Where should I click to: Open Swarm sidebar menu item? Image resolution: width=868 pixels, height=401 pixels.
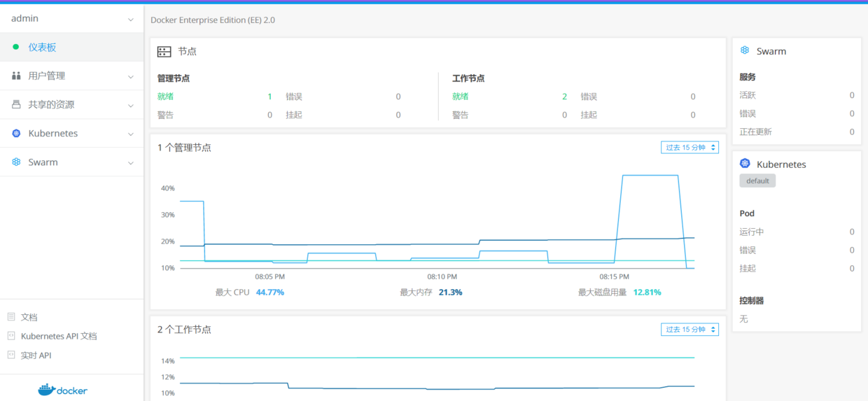tap(71, 162)
